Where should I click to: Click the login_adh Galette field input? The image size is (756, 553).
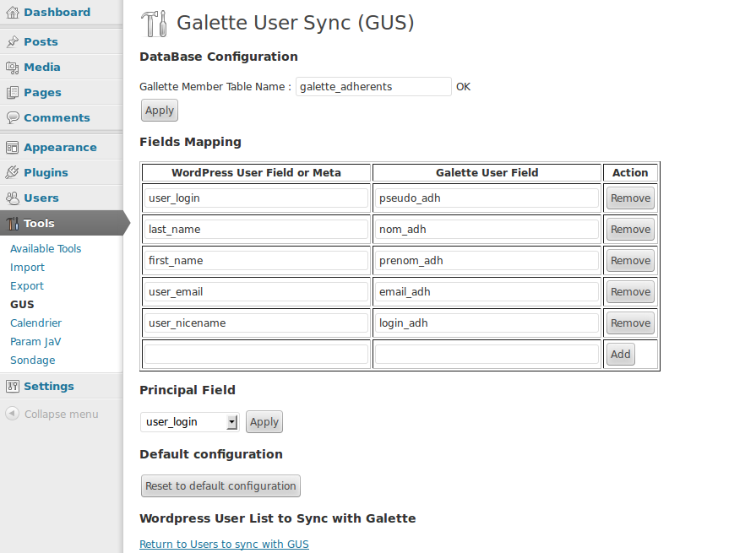coord(487,323)
